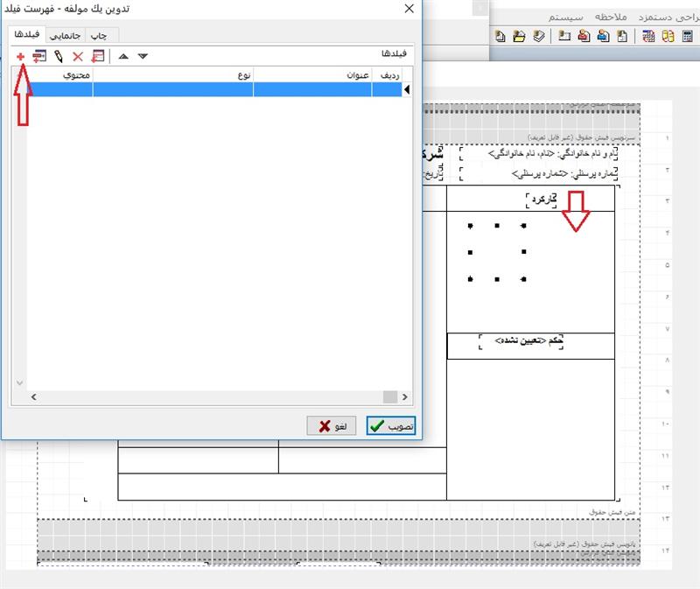Select the کارکرد label on the form

(x=544, y=200)
